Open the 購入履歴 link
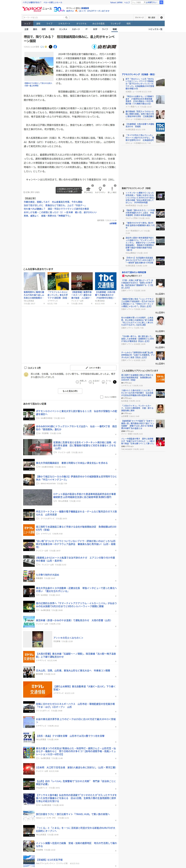 pos(152,18)
